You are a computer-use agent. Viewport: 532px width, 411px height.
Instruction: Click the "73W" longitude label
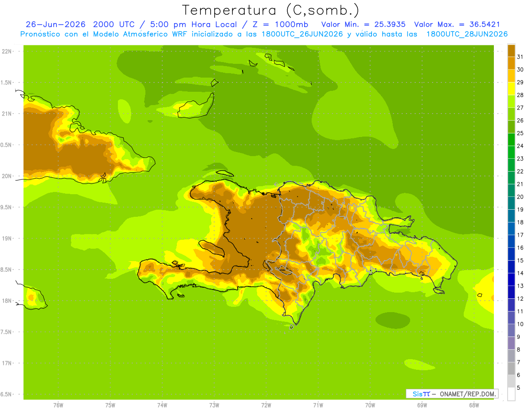(214, 405)
